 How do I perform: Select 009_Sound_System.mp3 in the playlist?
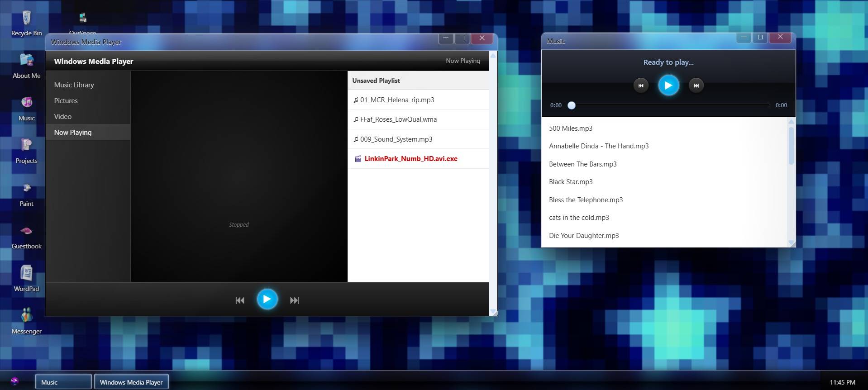pos(418,139)
